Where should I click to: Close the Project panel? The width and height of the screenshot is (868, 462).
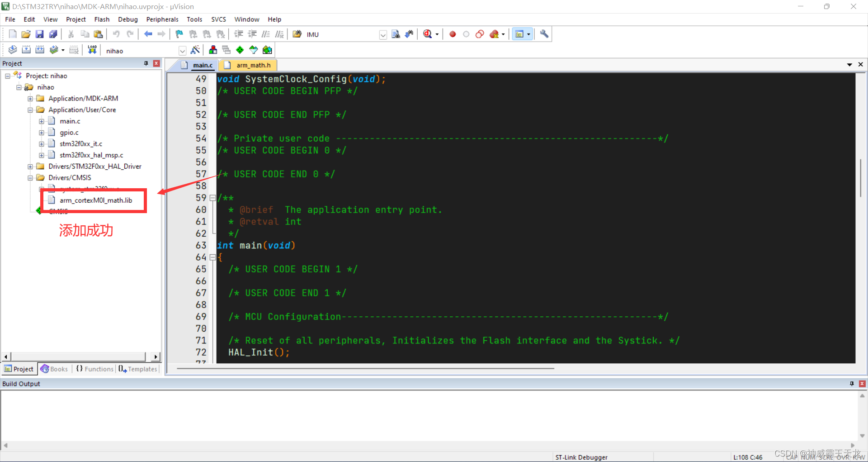tap(156, 63)
